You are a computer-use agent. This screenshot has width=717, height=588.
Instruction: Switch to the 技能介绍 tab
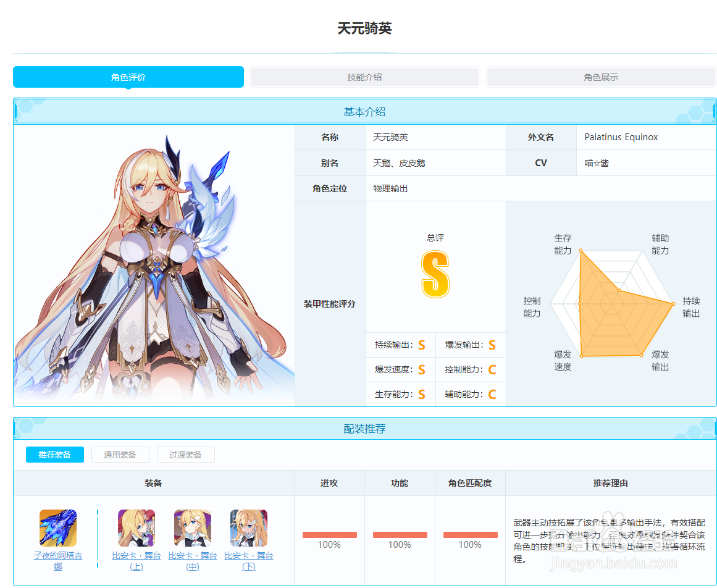363,77
